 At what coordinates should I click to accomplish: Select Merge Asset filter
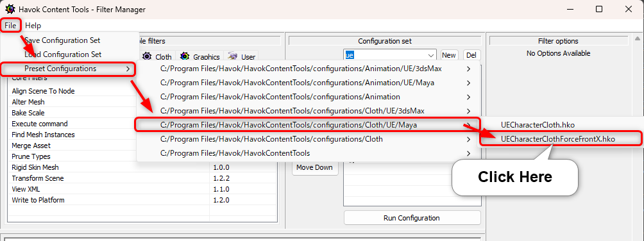pos(31,145)
